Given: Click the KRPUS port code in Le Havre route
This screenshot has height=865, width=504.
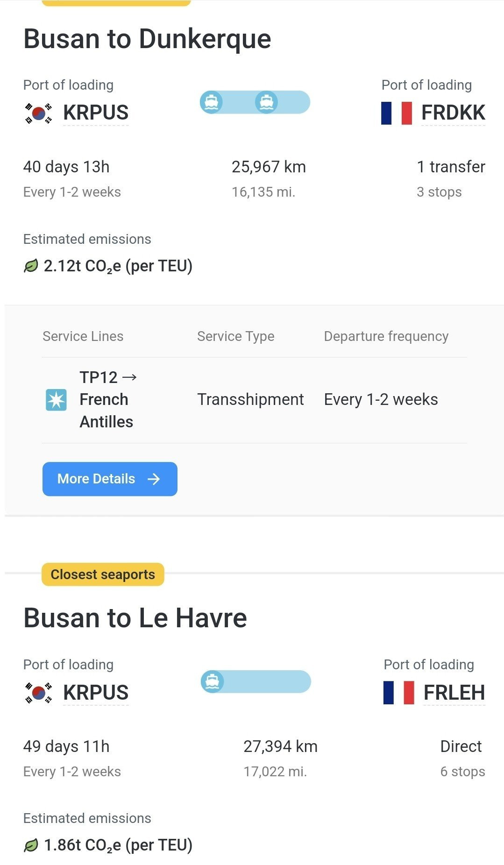Looking at the screenshot, I should [x=96, y=693].
